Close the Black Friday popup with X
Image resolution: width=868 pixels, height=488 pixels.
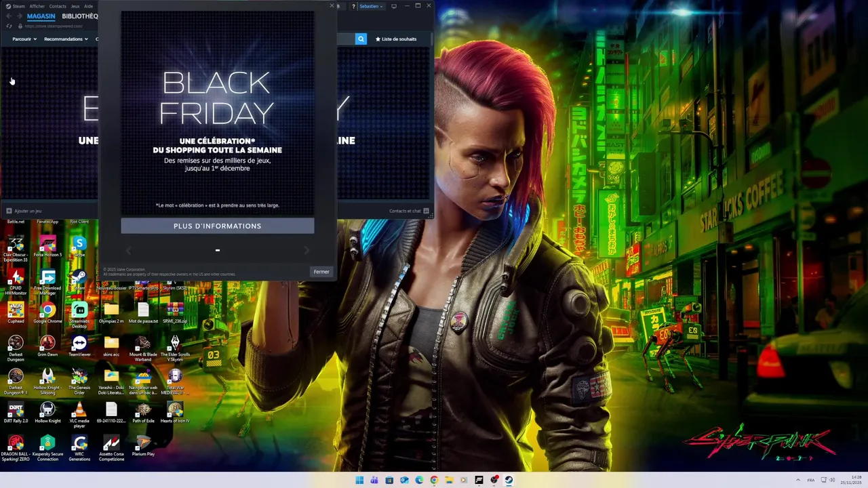(332, 5)
